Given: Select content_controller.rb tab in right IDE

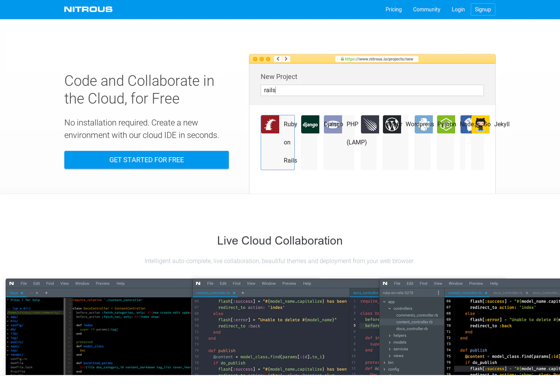Looking at the screenshot, I should point(465,293).
